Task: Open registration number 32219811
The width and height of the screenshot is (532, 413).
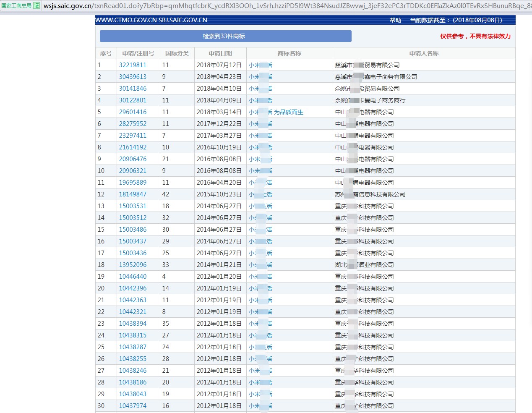Action: click(x=133, y=65)
